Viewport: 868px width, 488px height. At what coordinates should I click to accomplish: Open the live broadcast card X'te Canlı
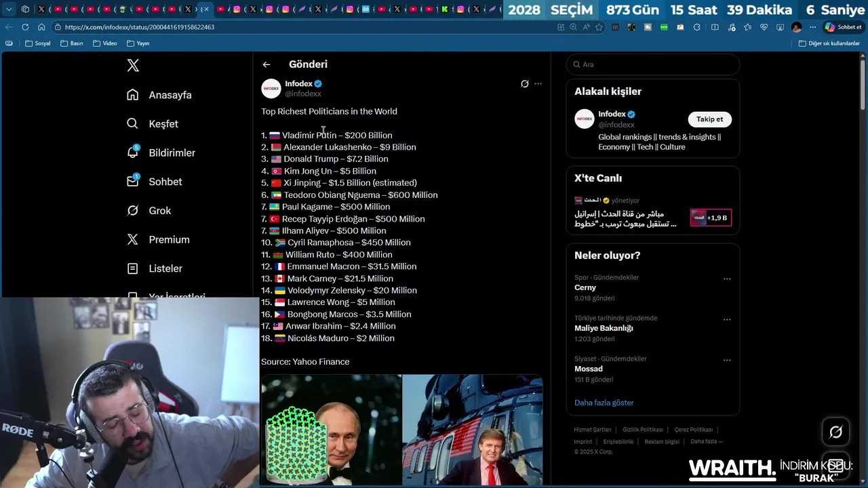pyautogui.click(x=652, y=213)
